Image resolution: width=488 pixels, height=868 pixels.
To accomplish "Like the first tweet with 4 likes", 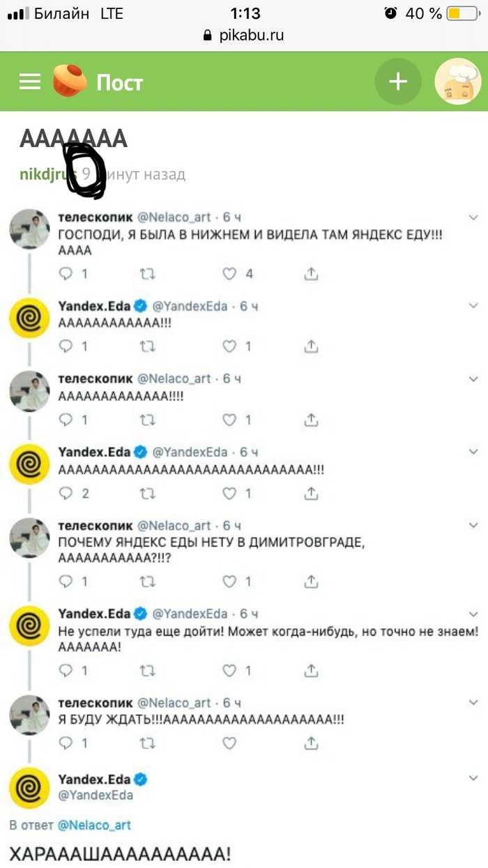I will coord(230,274).
